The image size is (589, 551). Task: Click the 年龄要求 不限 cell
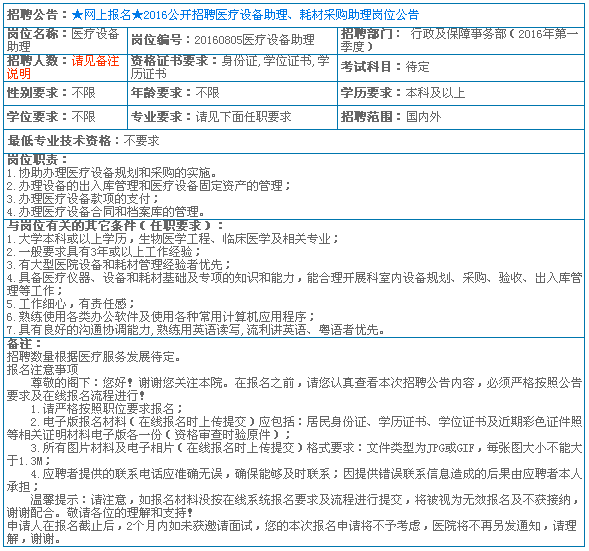(233, 93)
